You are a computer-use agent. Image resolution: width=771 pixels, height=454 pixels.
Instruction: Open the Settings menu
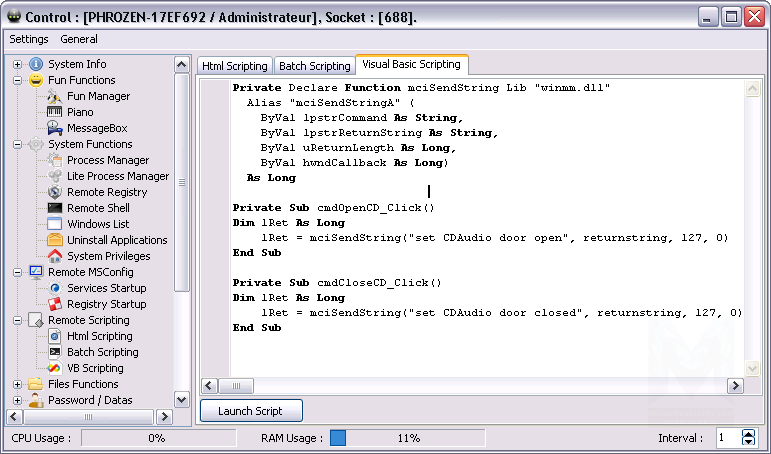pos(29,39)
